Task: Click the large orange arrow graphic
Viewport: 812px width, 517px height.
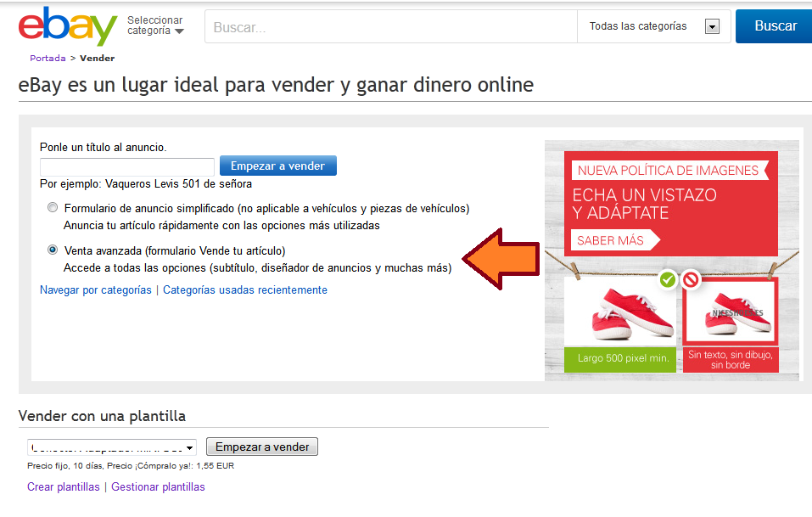Action: [502, 259]
